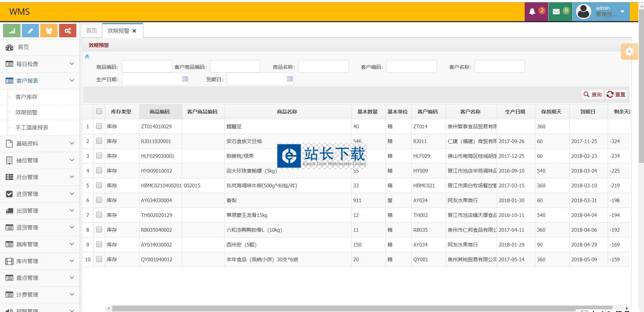
Task: Check the row for 安芯食族文旦柚
Action: point(99,141)
